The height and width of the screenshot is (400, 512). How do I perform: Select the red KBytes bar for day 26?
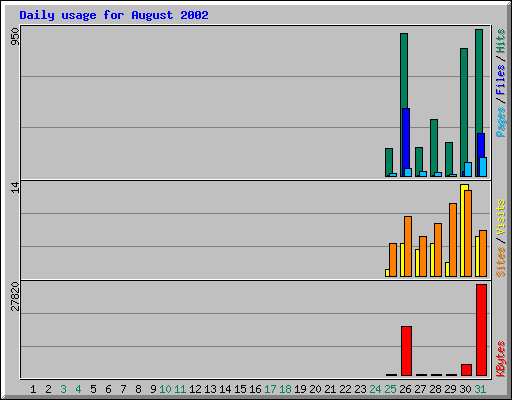[406, 351]
